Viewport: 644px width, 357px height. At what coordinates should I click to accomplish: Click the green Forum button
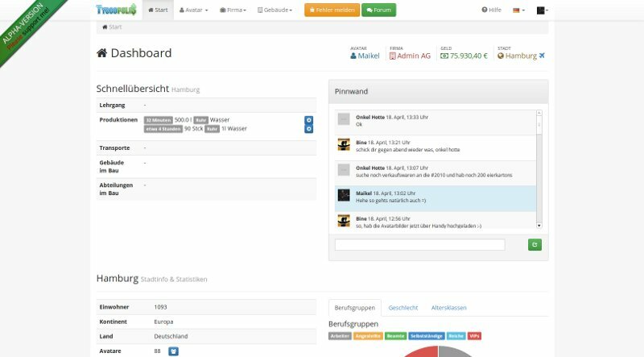[x=378, y=10]
